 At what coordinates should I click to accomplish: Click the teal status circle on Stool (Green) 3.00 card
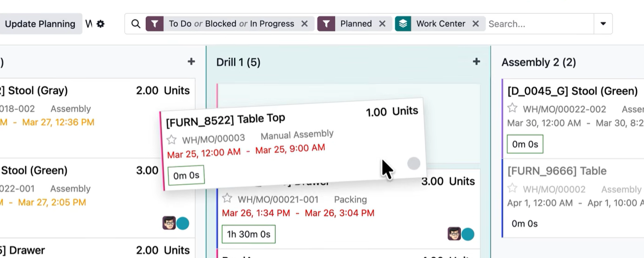[183, 224]
